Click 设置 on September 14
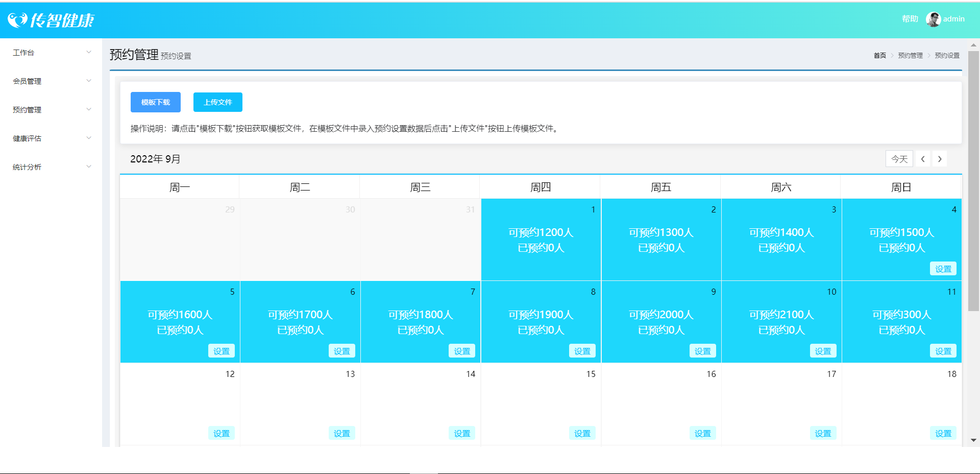Screen dimensions: 980x474 [x=462, y=433]
